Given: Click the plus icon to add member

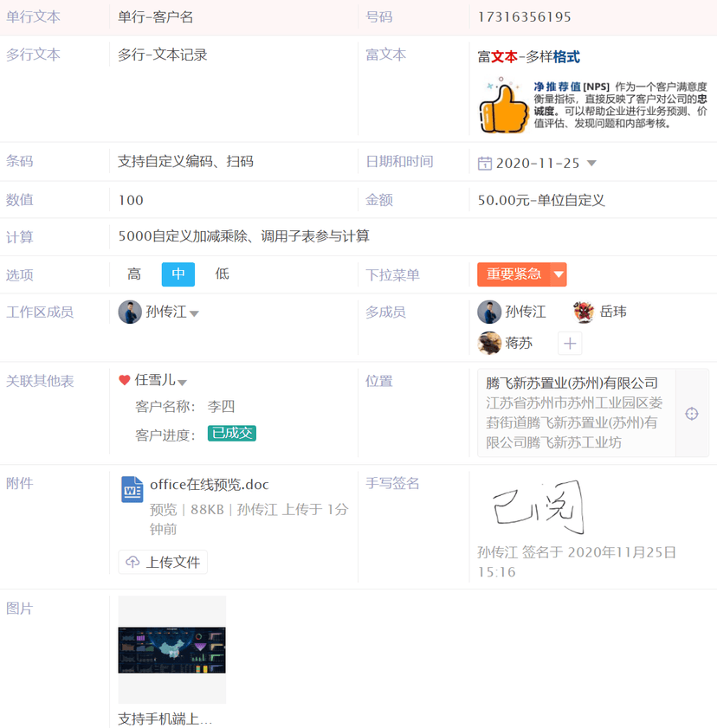Looking at the screenshot, I should [x=569, y=344].
